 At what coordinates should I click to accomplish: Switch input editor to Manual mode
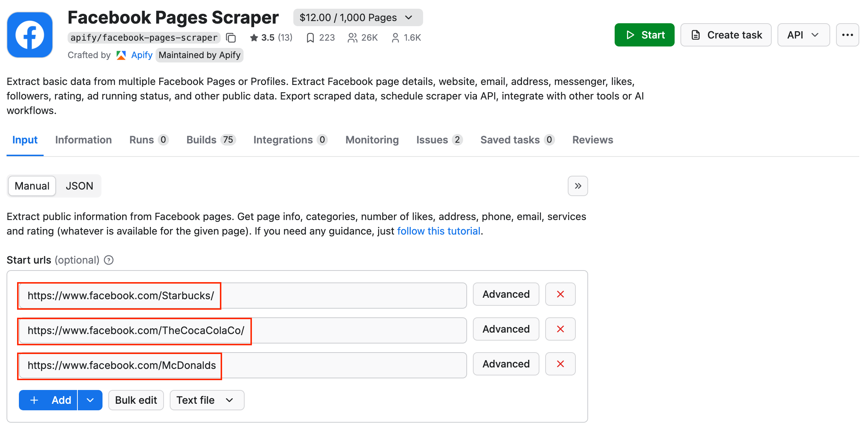(x=32, y=186)
